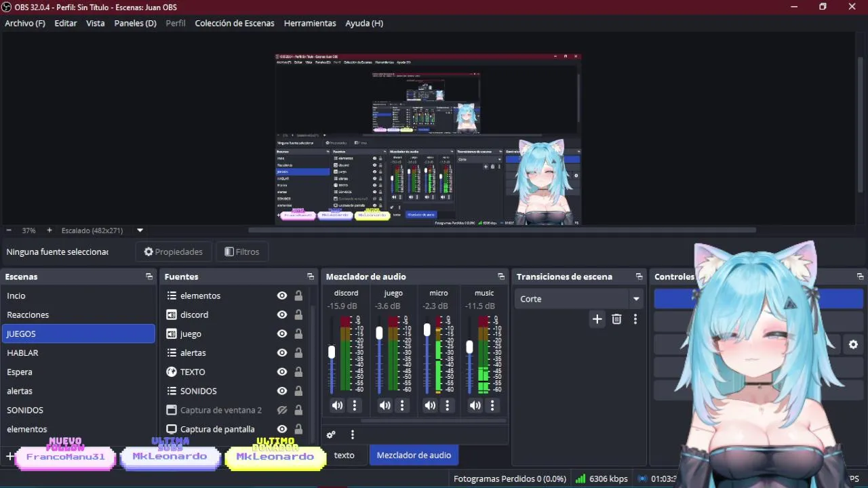Viewport: 868px width, 488px height.
Task: Click the music volume fader
Action: coord(469,346)
